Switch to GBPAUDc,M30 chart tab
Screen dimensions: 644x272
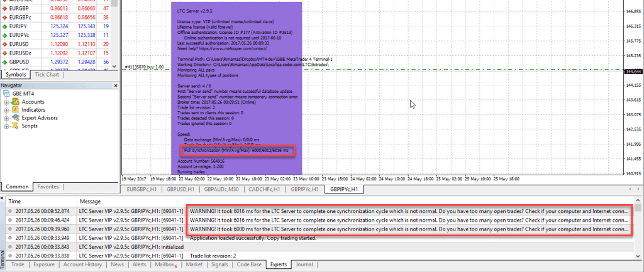pos(221,190)
